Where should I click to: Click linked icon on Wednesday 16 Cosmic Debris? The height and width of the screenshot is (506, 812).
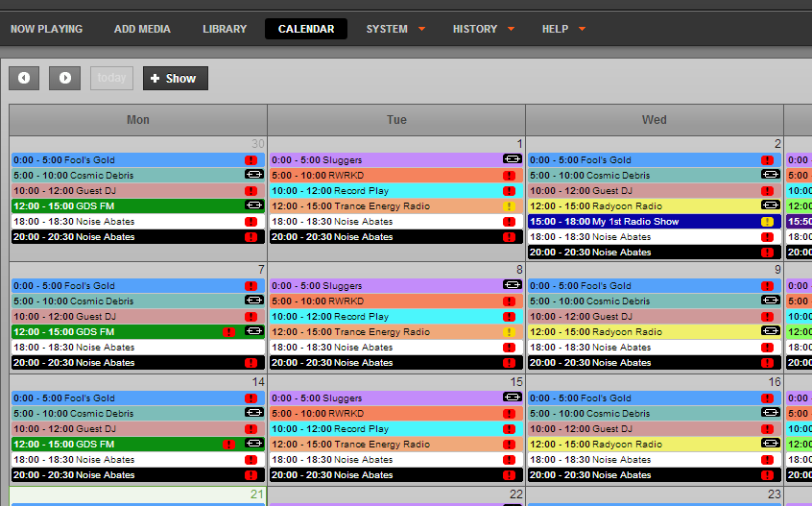[x=770, y=413]
